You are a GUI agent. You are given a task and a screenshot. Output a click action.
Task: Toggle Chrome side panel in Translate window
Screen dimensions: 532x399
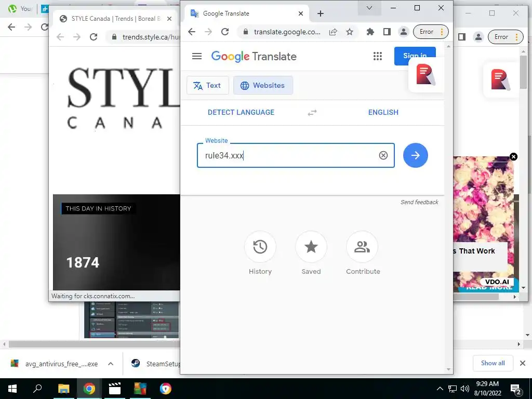(387, 32)
